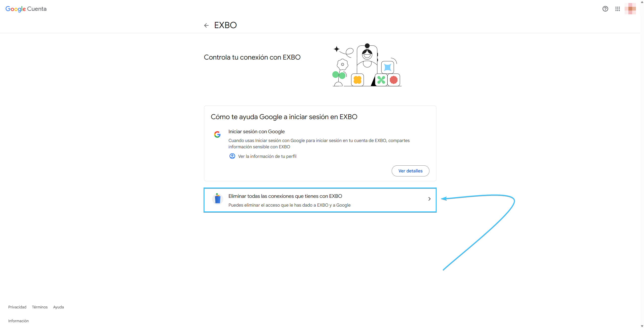This screenshot has height=328, width=644.
Task: Open the Privacidad footer link
Action: (17, 307)
